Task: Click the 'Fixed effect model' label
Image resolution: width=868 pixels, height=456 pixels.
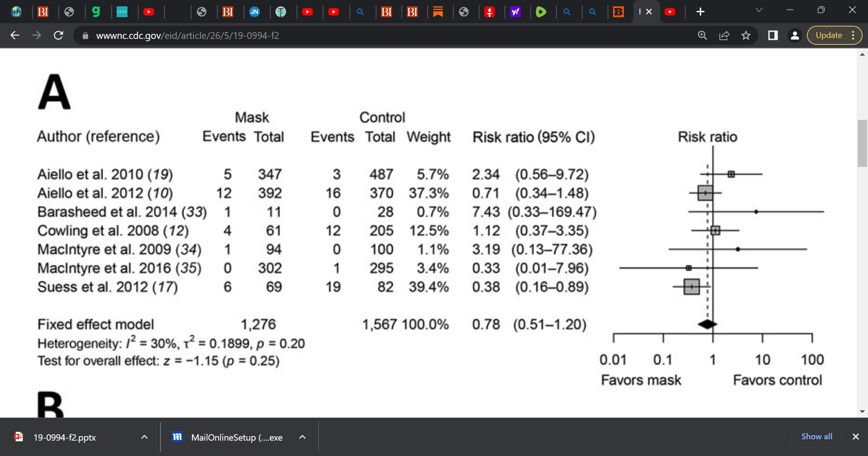Action: click(96, 324)
